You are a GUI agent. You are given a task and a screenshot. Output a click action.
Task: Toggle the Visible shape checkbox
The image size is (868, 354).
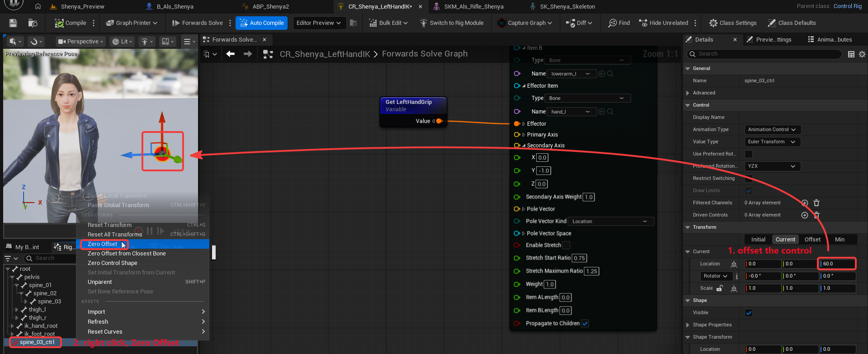coord(749,313)
